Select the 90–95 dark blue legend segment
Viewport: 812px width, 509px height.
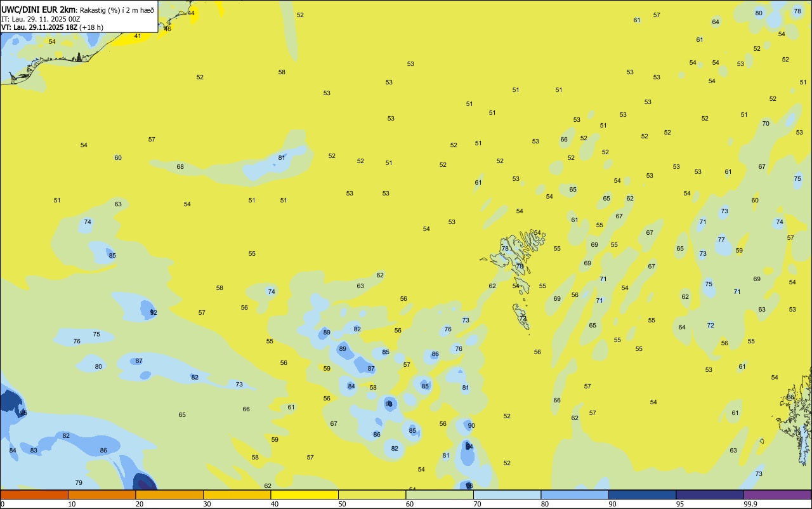[x=642, y=494]
